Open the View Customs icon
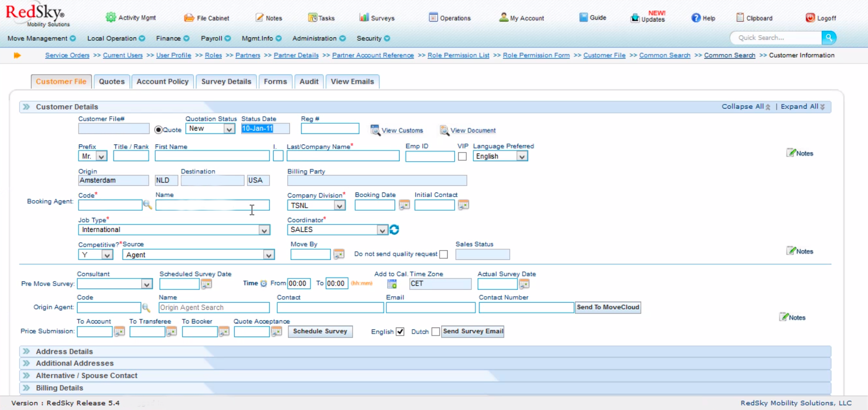Image resolution: width=868 pixels, height=410 pixels. click(x=375, y=130)
